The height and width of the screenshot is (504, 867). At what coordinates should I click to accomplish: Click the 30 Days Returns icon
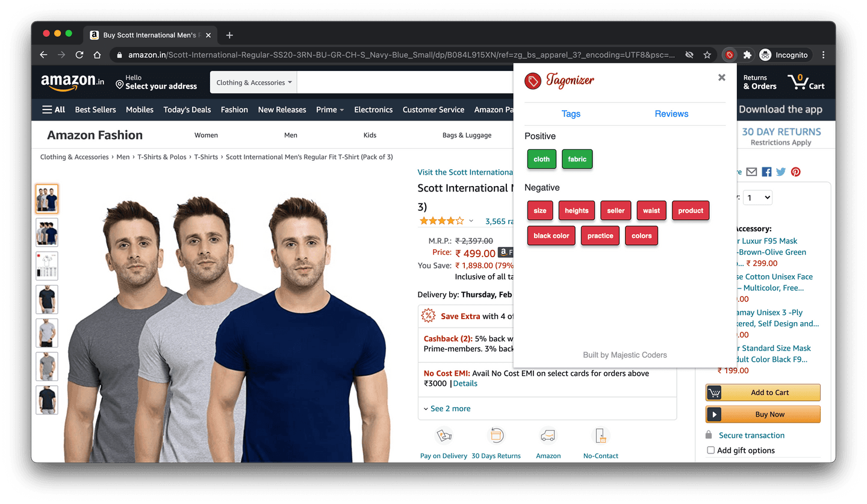[x=496, y=435]
